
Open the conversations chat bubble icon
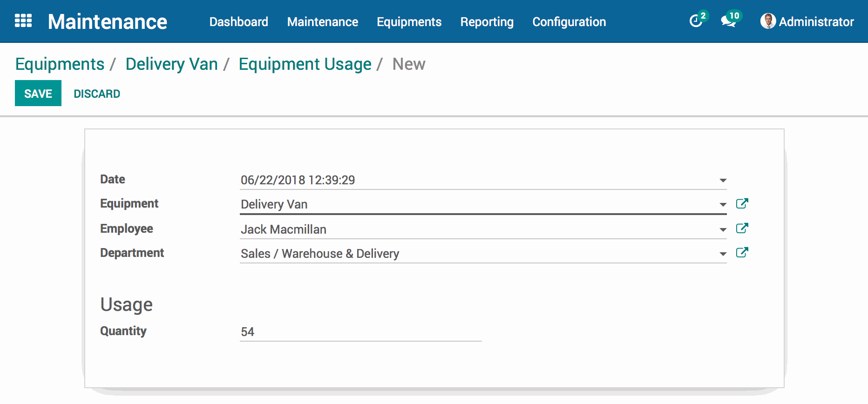[728, 21]
